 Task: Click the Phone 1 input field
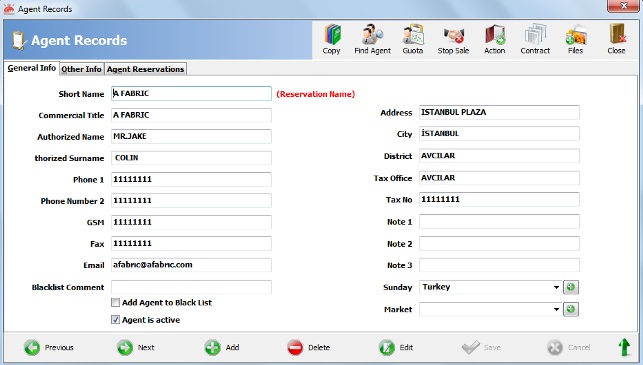[191, 180]
